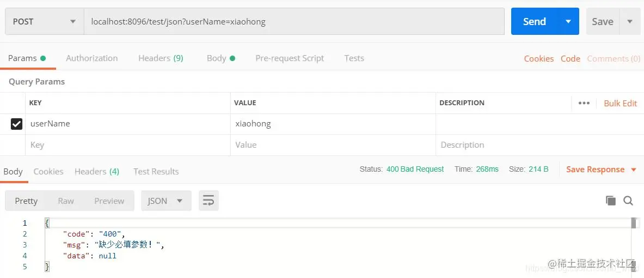
Task: Click the VALUE column header
Action: [245, 103]
